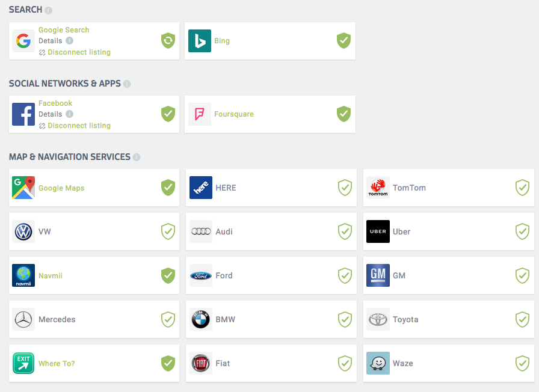Click the TomTom outlined shield icon
The image size is (539, 392).
point(523,188)
